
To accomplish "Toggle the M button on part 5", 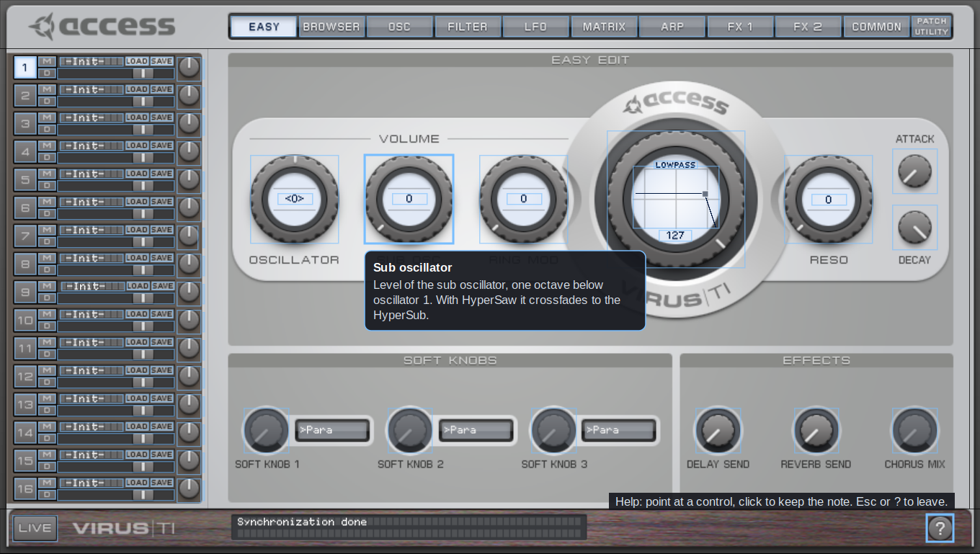I will pos(47,174).
